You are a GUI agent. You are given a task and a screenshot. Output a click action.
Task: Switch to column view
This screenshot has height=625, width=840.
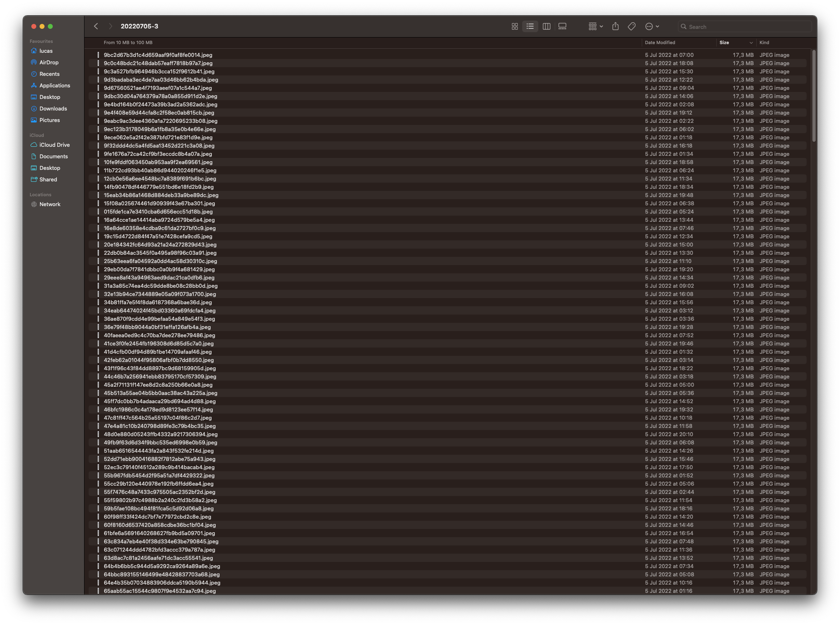[546, 26]
